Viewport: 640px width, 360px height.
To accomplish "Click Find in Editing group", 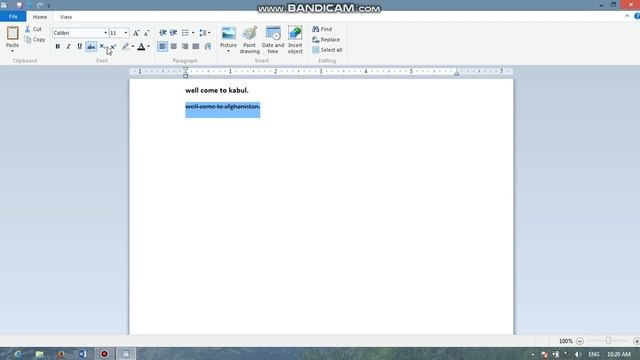I will click(x=322, y=29).
